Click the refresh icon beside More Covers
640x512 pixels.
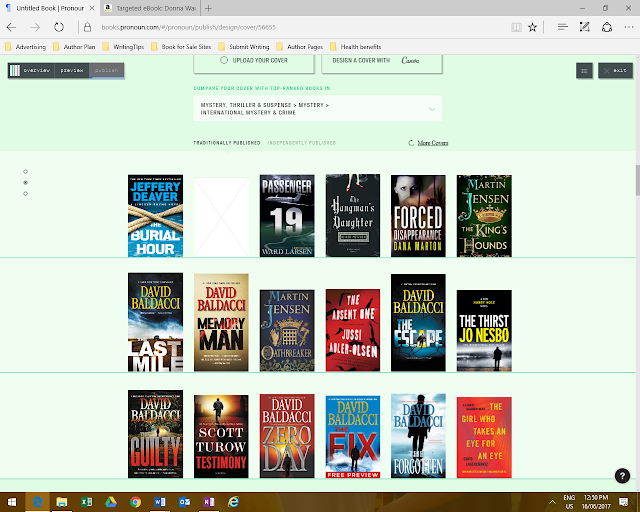click(x=411, y=142)
